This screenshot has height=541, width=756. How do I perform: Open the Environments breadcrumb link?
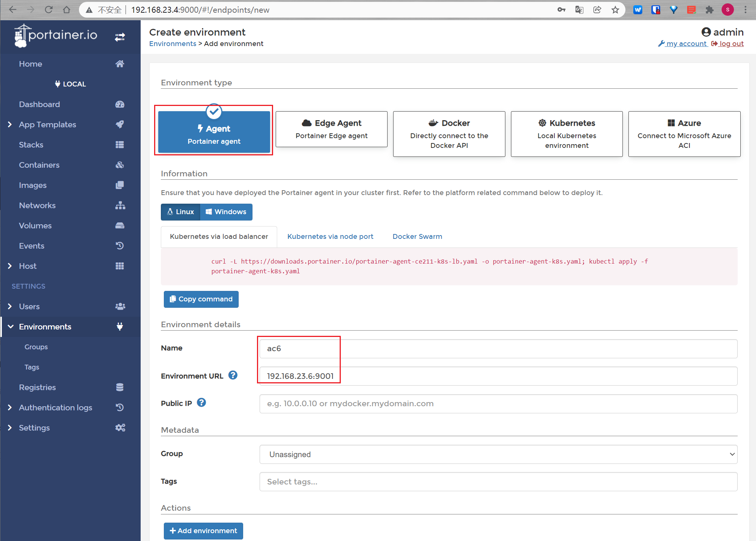(173, 44)
